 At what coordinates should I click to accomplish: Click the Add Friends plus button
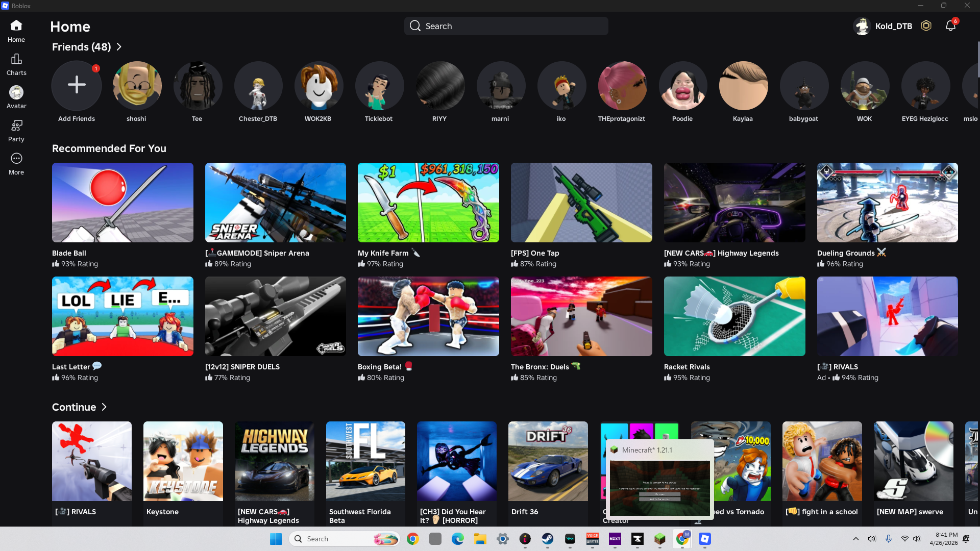pos(77,85)
